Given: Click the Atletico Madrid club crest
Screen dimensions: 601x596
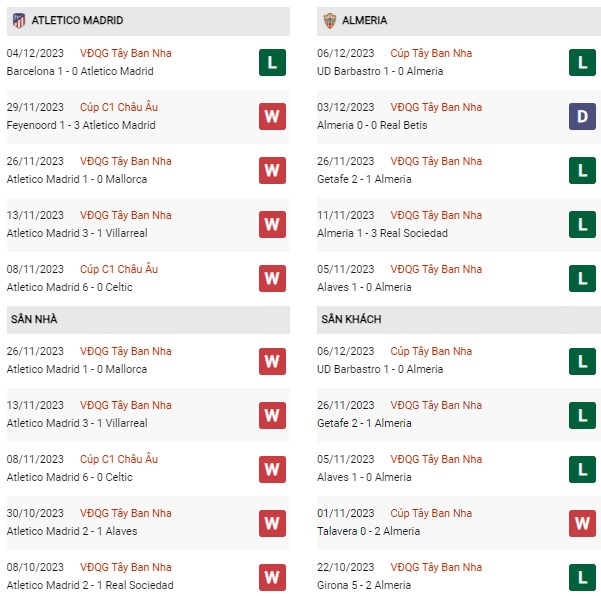Looking at the screenshot, I should point(19,21).
